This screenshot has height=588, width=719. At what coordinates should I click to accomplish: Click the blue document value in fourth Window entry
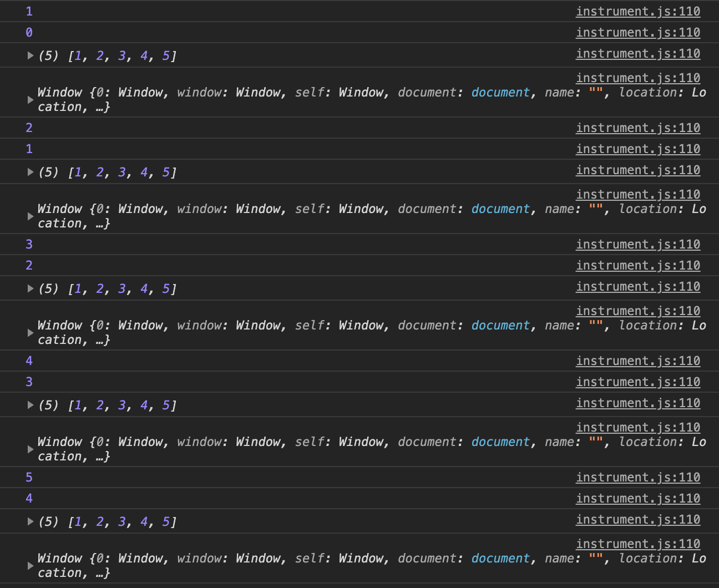[x=500, y=442]
